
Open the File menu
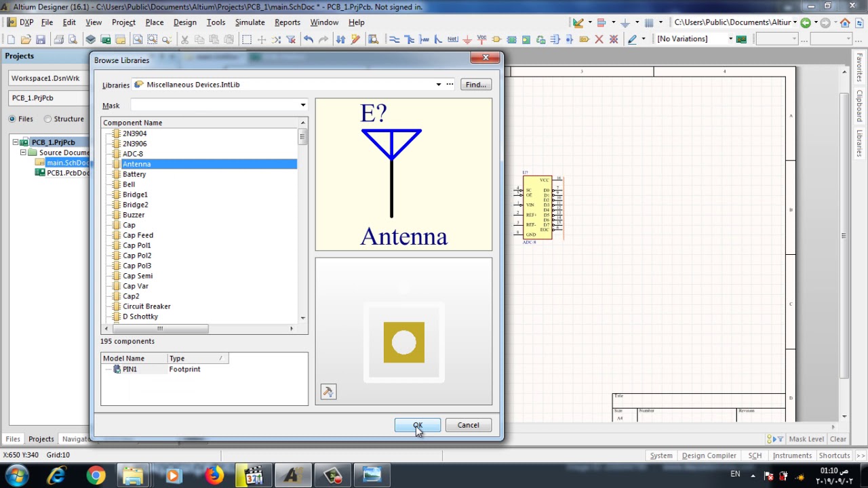[47, 22]
